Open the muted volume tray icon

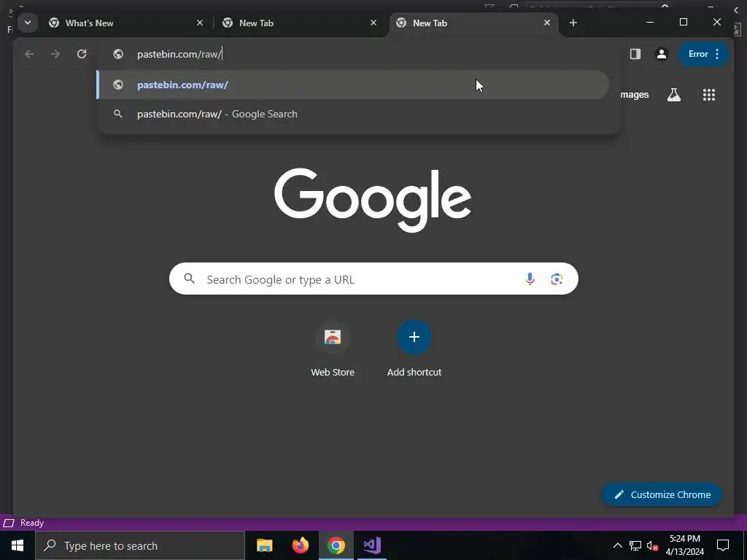652,545
